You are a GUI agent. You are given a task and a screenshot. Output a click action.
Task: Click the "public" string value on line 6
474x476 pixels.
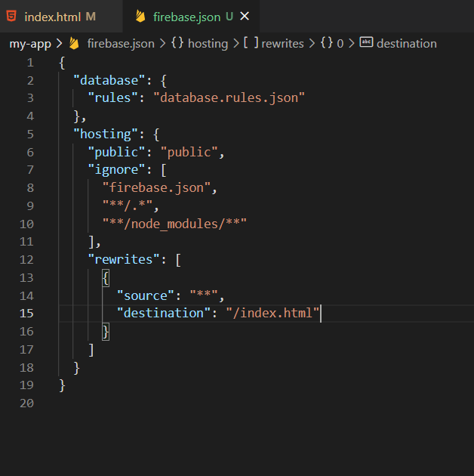pyautogui.click(x=189, y=152)
